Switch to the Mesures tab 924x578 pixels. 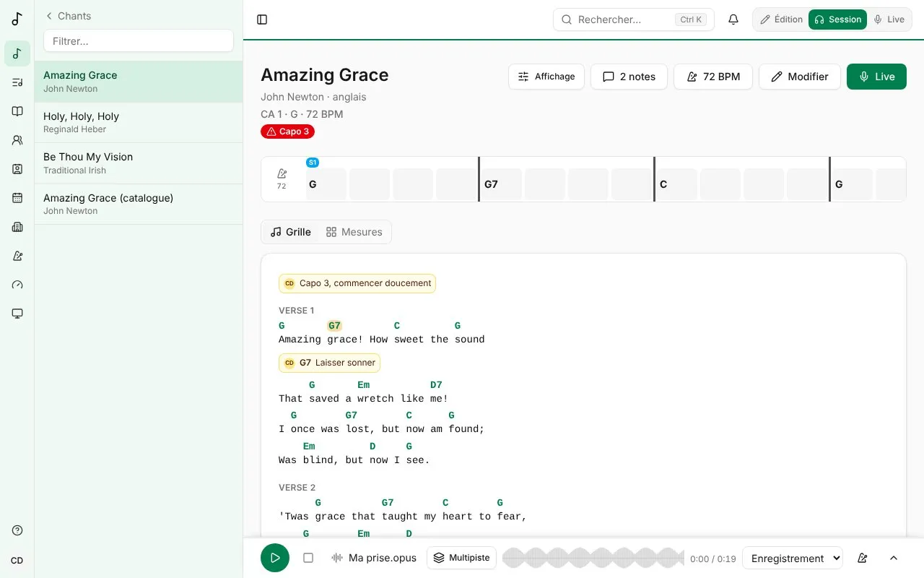[354, 232]
